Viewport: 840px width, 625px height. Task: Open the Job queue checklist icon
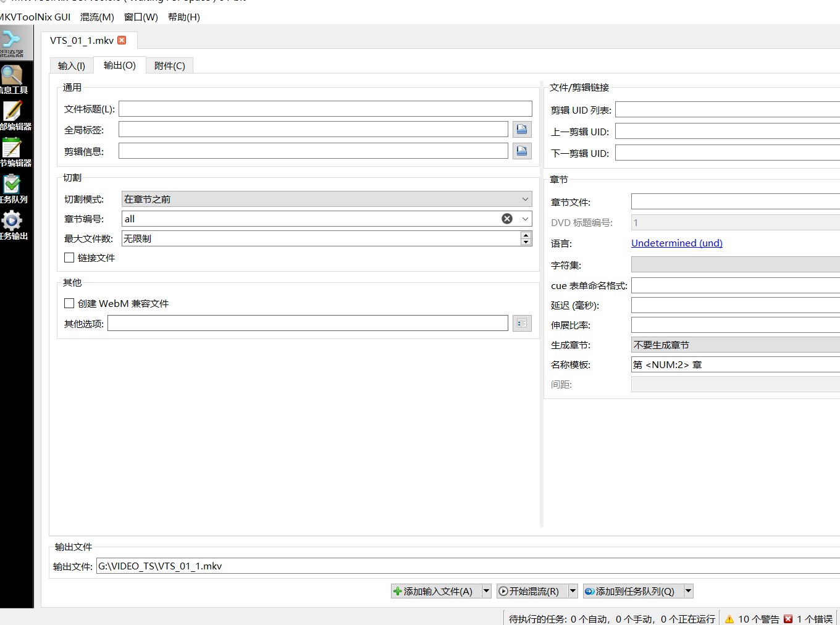tap(11, 184)
